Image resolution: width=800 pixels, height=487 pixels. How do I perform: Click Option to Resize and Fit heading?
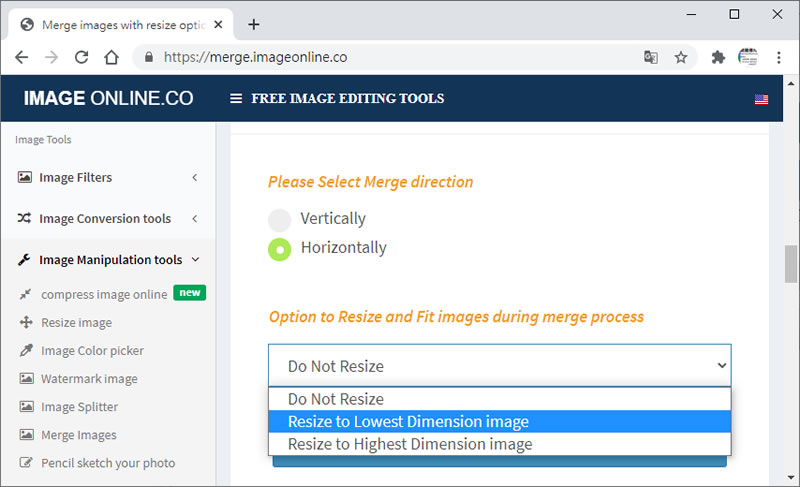pyautogui.click(x=456, y=317)
